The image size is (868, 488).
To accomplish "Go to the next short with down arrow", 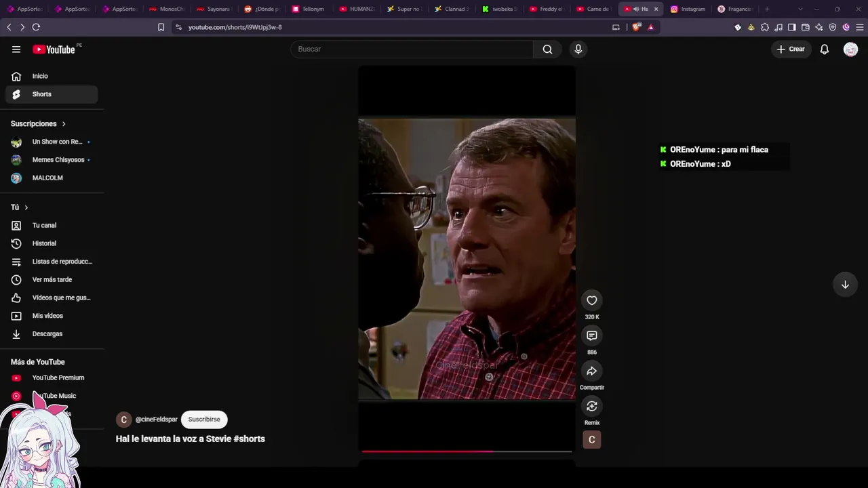I will point(845,285).
